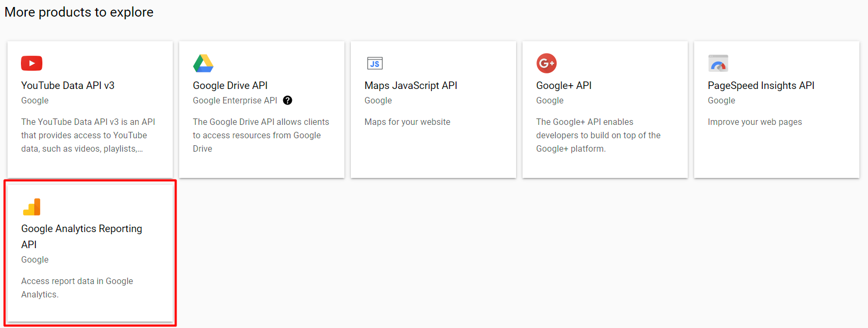This screenshot has width=868, height=328.
Task: Click the Google+ API description text
Action: (x=598, y=135)
